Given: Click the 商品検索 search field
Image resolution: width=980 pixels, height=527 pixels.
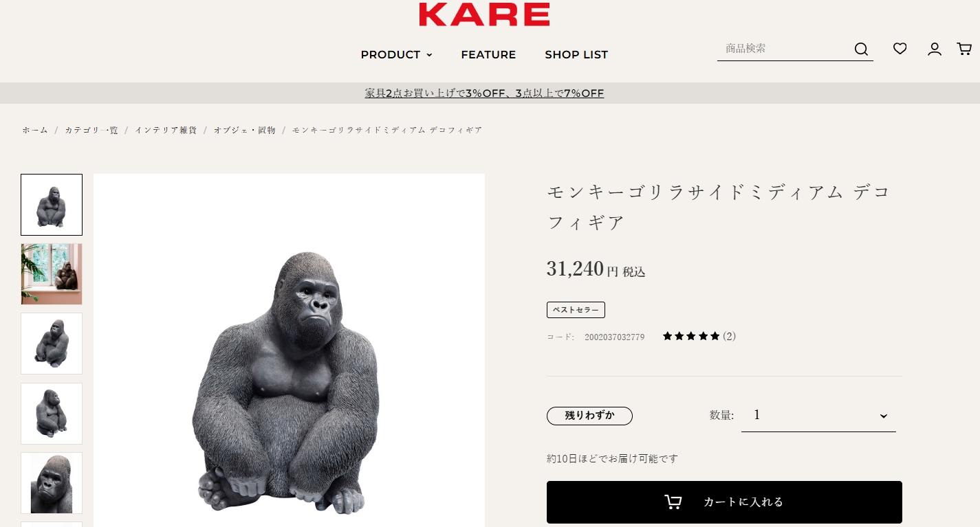Looking at the screenshot, I should (x=784, y=48).
